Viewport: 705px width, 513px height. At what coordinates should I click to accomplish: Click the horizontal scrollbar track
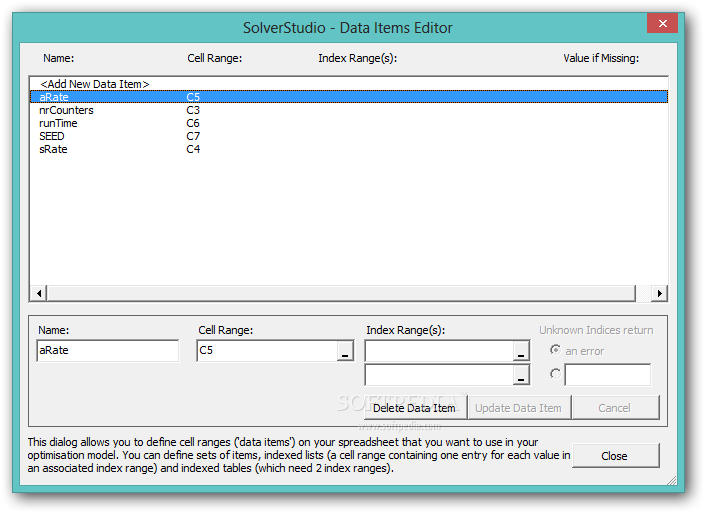[x=348, y=293]
